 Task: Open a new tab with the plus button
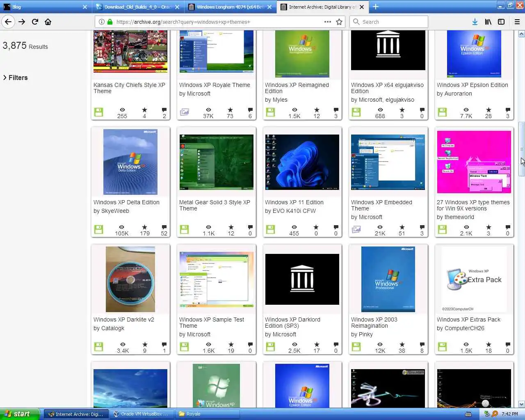[x=376, y=7]
